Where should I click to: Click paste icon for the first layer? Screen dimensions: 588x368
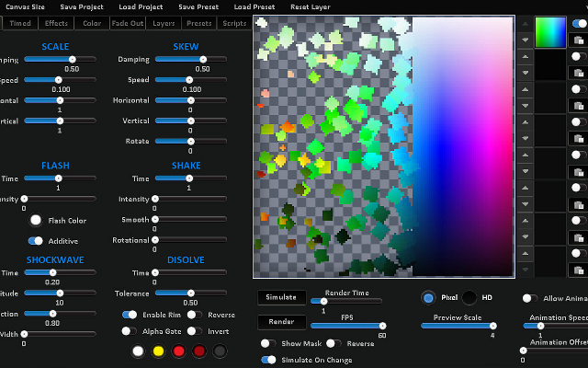pyautogui.click(x=579, y=40)
